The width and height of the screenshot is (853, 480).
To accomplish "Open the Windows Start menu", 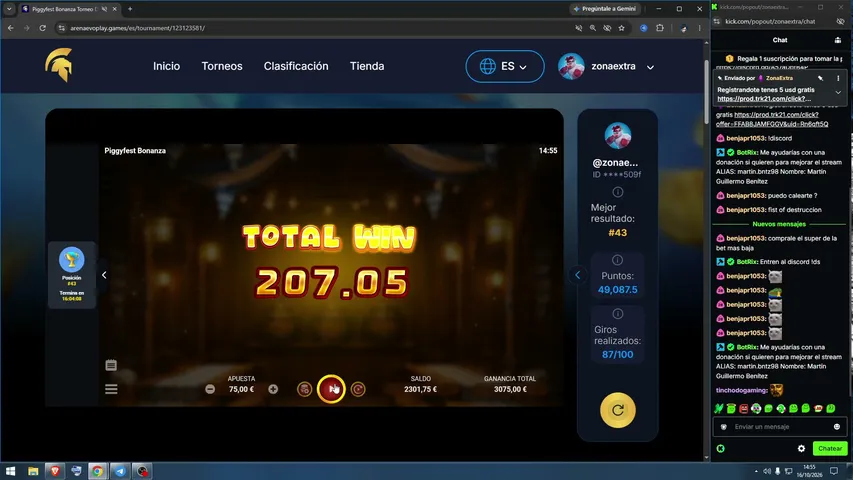I will 10,471.
